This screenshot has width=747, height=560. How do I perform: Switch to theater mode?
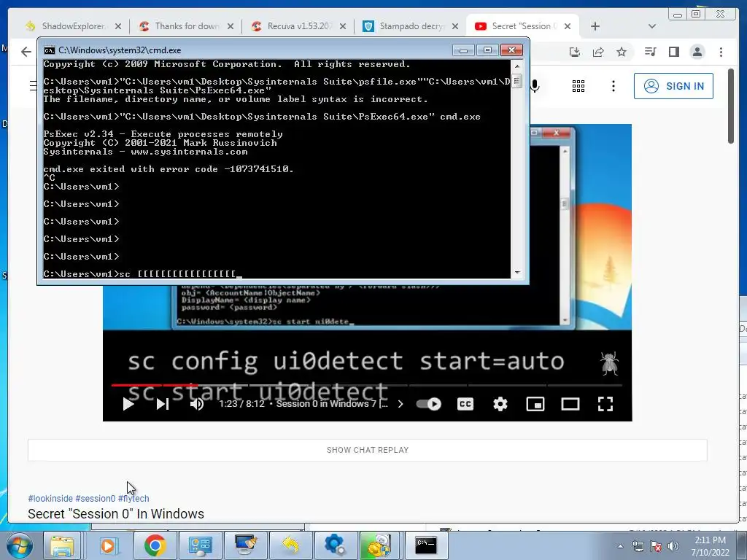(570, 404)
